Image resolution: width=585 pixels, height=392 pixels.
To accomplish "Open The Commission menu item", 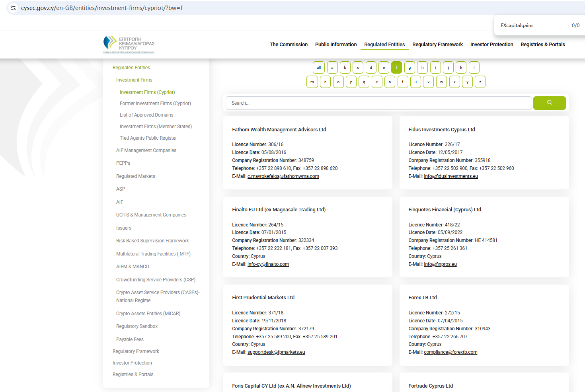I will (x=289, y=45).
